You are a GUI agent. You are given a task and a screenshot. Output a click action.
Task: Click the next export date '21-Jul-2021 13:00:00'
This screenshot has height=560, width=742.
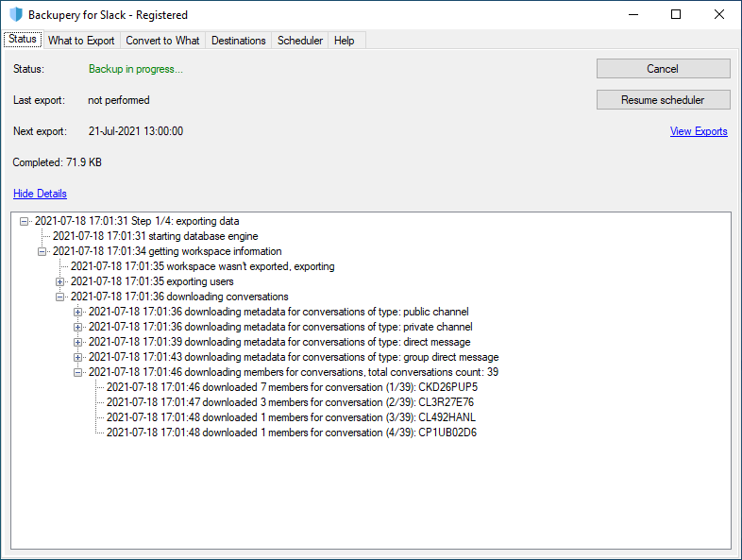point(136,131)
